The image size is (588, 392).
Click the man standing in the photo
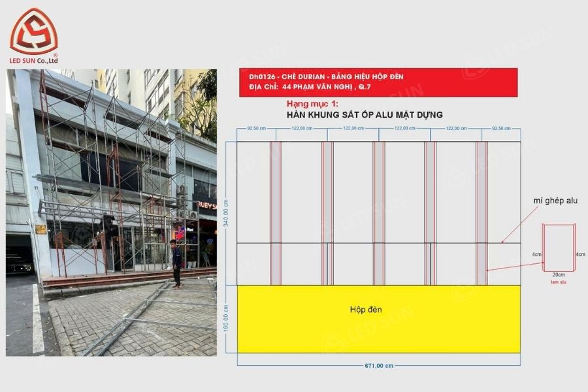(176, 263)
